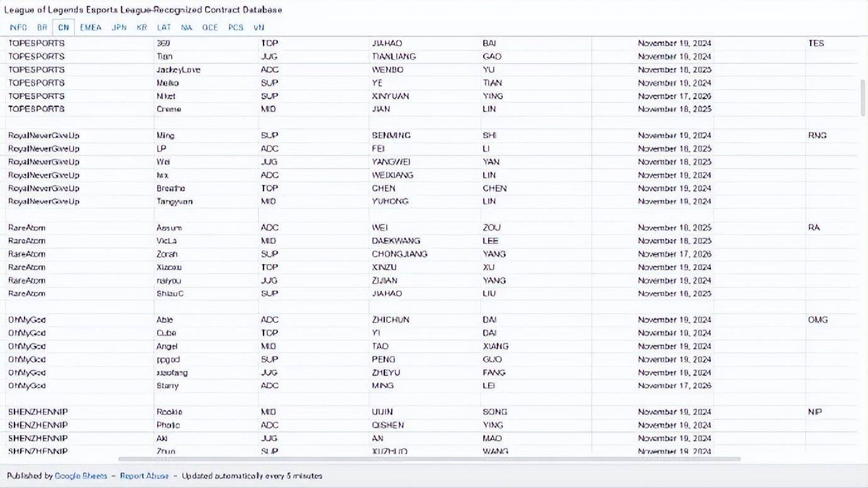Switch to the JPN sheet tab
The width and height of the screenshot is (868, 488).
[x=119, y=28]
